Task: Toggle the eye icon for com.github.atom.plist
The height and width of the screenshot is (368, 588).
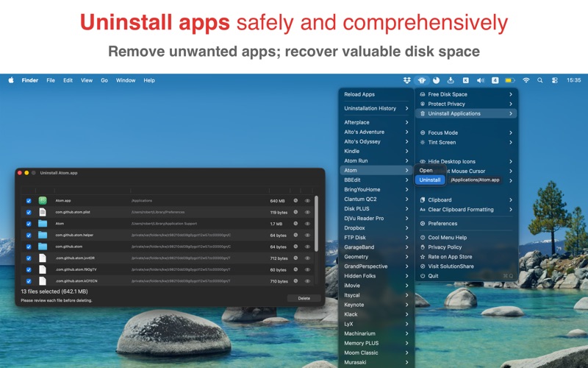Action: (307, 212)
